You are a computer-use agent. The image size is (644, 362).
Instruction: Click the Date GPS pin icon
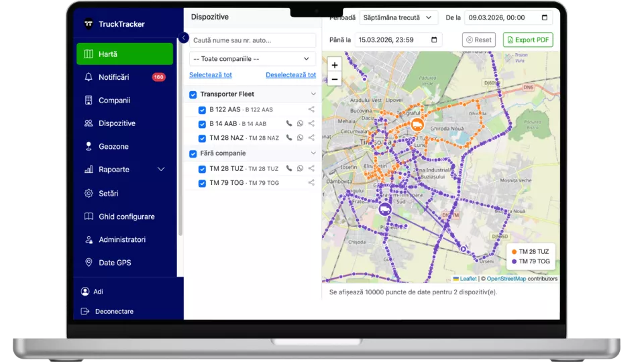click(x=89, y=262)
